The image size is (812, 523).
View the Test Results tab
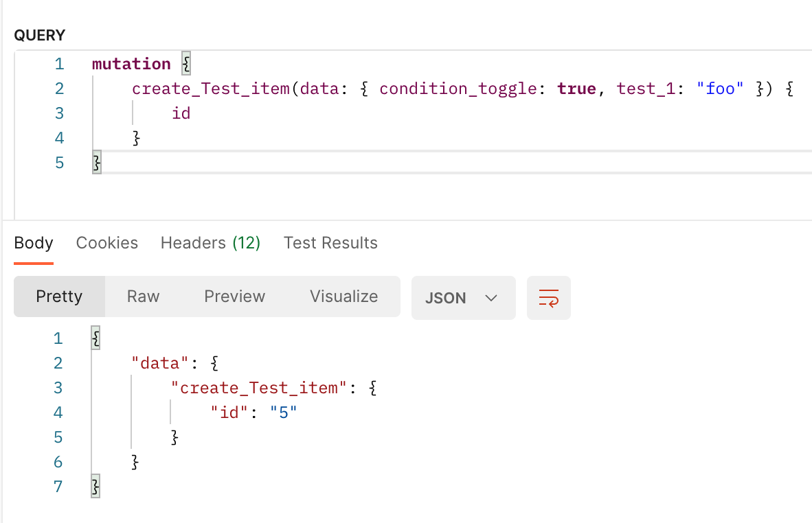(x=330, y=242)
